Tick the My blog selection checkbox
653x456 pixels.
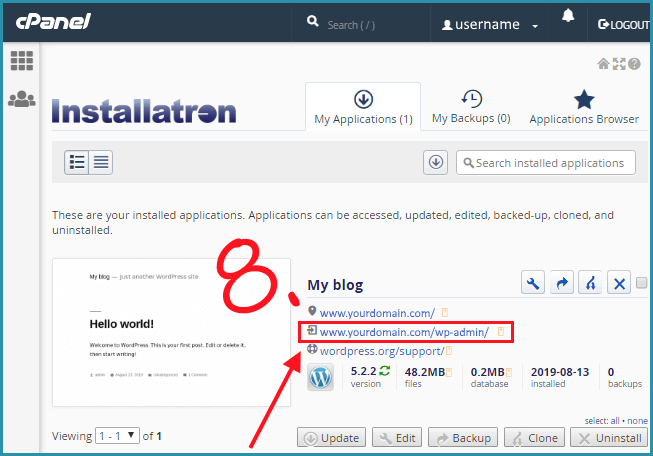[641, 283]
